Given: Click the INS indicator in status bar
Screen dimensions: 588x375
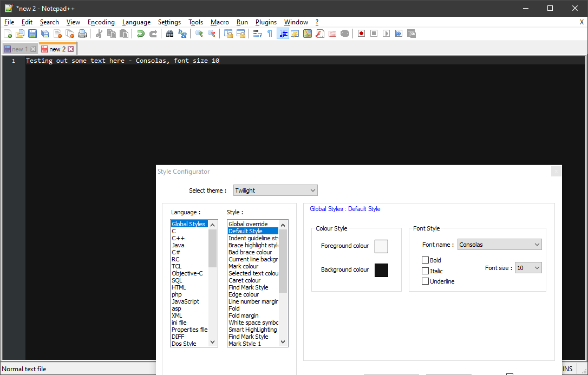Looking at the screenshot, I should [568, 369].
